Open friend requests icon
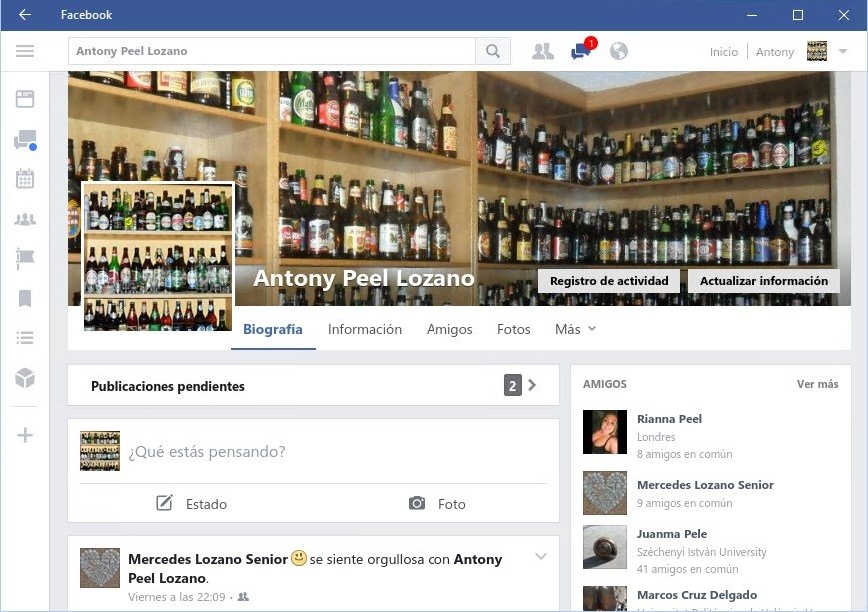This screenshot has width=868, height=612. click(x=543, y=52)
